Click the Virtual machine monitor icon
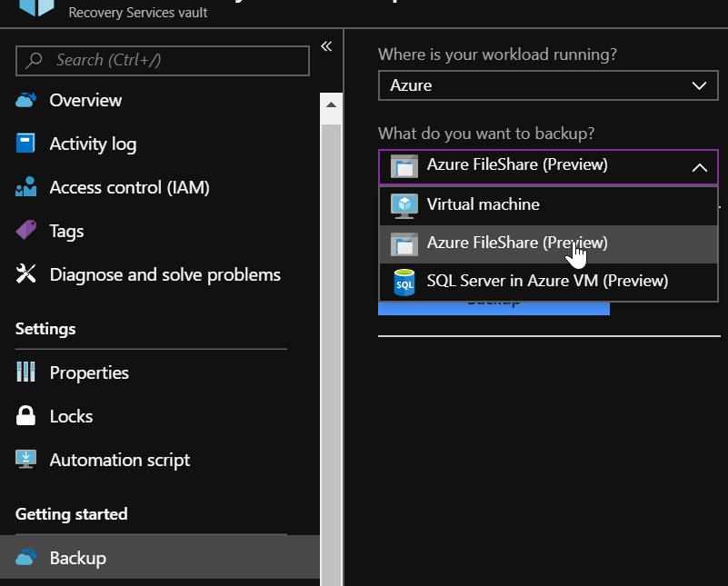The height and width of the screenshot is (586, 728). click(x=404, y=205)
